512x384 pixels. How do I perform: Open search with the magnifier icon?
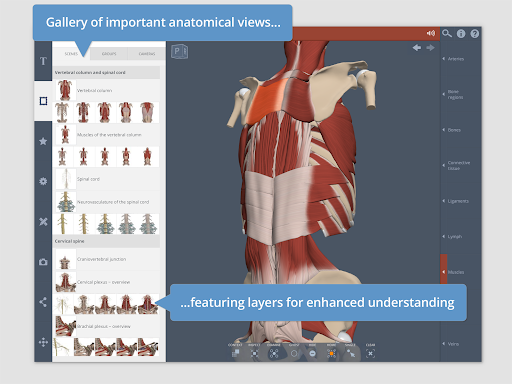pyautogui.click(x=447, y=33)
